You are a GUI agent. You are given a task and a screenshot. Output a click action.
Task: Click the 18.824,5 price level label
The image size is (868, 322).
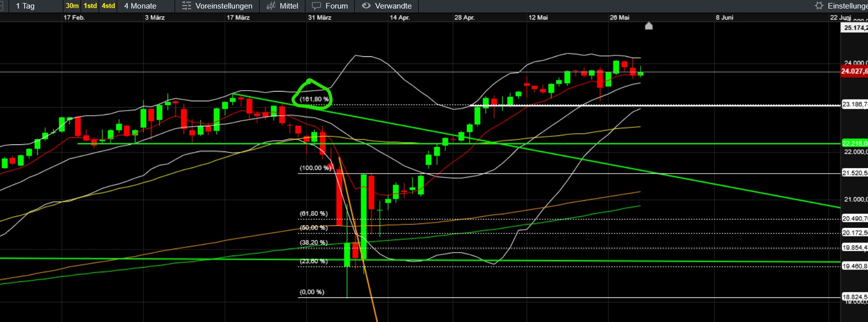[854, 297]
